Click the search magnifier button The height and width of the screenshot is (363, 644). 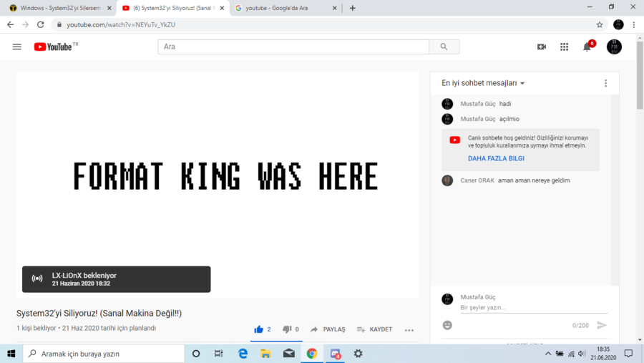coord(444,47)
